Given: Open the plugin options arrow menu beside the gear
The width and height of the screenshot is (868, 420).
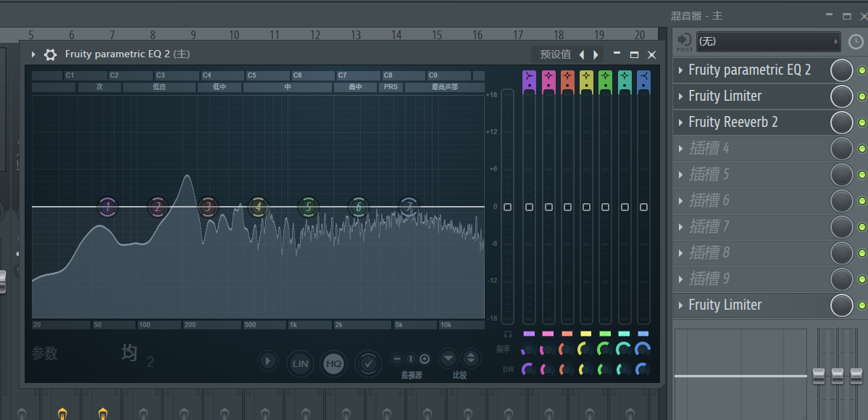Looking at the screenshot, I should 33,54.
